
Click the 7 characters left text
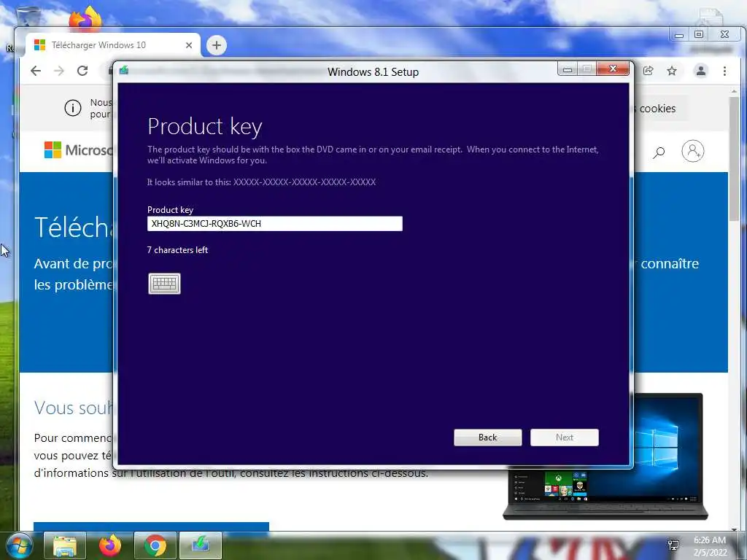177,250
